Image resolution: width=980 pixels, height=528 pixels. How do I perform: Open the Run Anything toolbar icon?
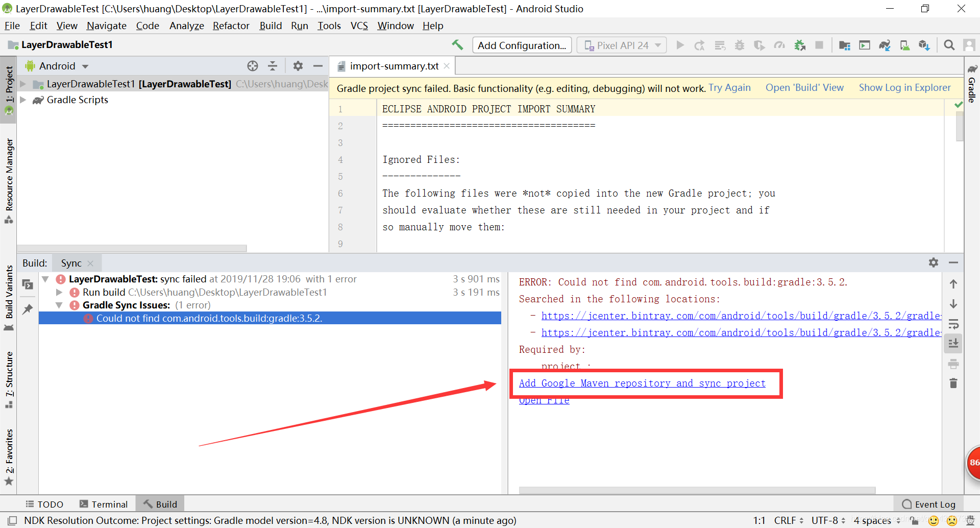tap(865, 45)
